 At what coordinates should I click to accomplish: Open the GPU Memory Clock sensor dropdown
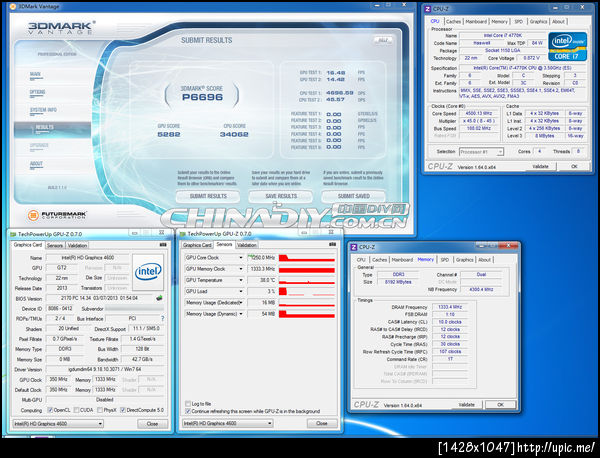coord(241,269)
